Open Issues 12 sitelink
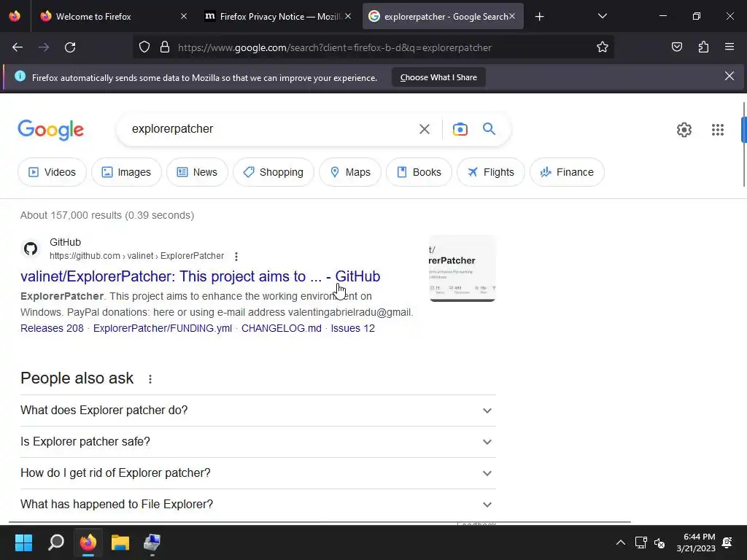747x560 pixels. (352, 328)
